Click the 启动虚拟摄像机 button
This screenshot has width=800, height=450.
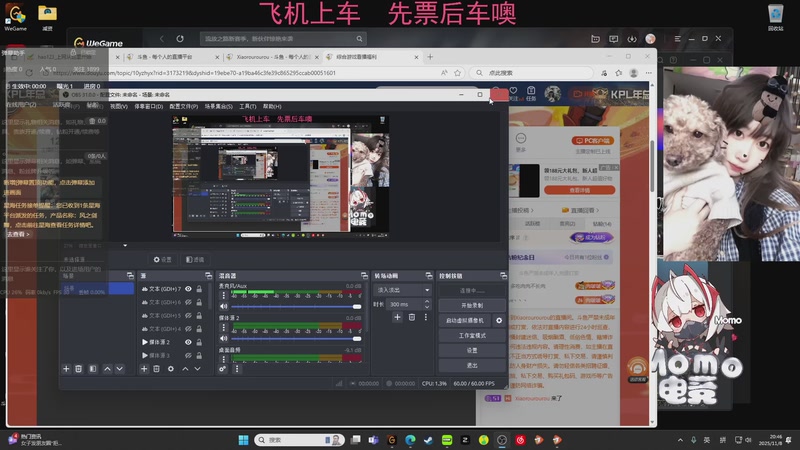(465, 320)
